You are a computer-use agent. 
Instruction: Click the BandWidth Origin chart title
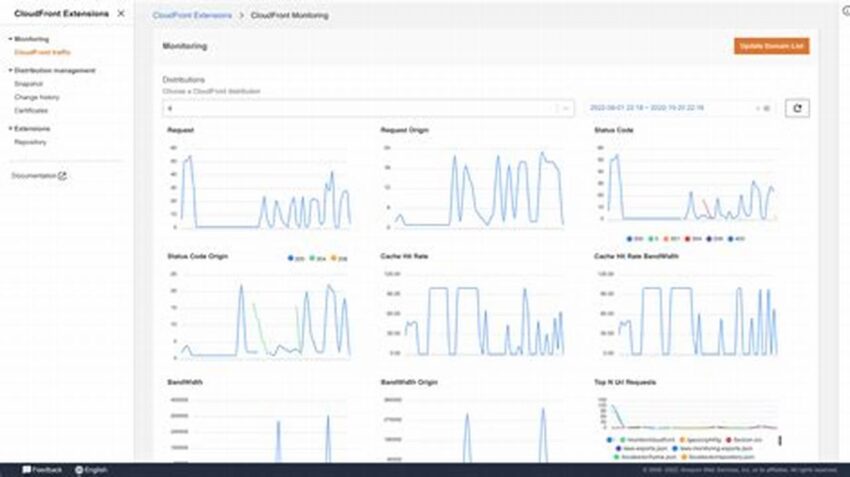(409, 383)
